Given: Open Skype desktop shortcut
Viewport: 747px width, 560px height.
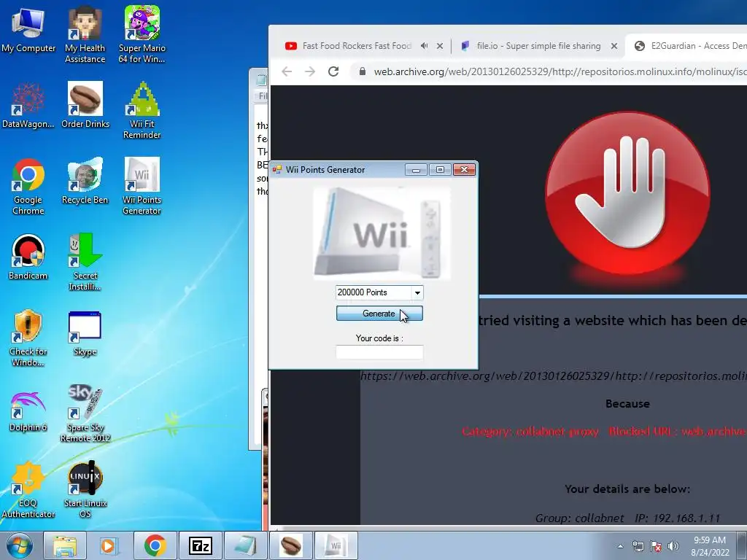Looking at the screenshot, I should 85,333.
